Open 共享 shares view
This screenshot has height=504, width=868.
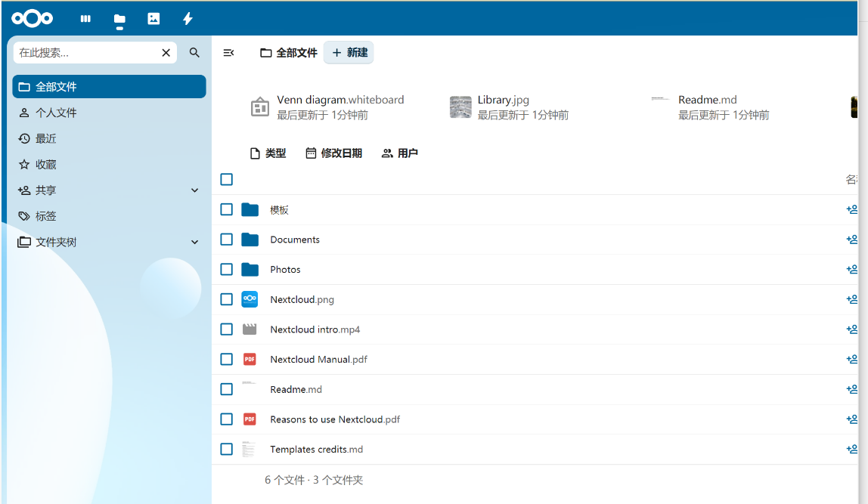pos(100,190)
